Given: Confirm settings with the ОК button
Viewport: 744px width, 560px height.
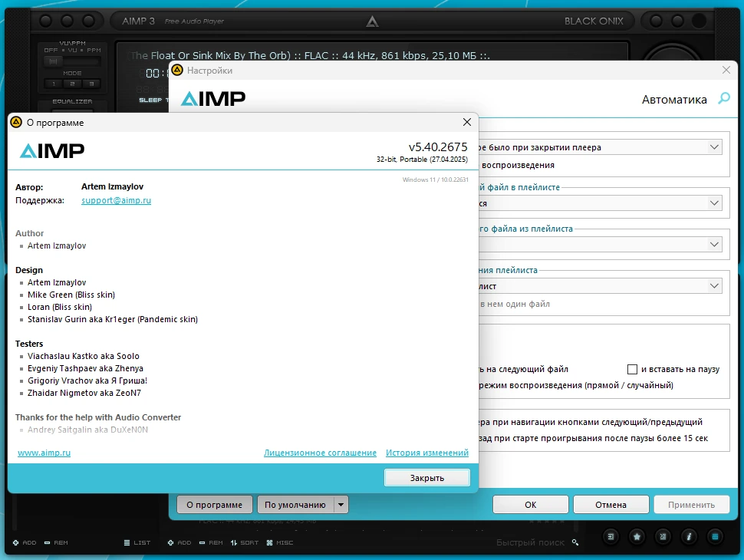Looking at the screenshot, I should (531, 505).
